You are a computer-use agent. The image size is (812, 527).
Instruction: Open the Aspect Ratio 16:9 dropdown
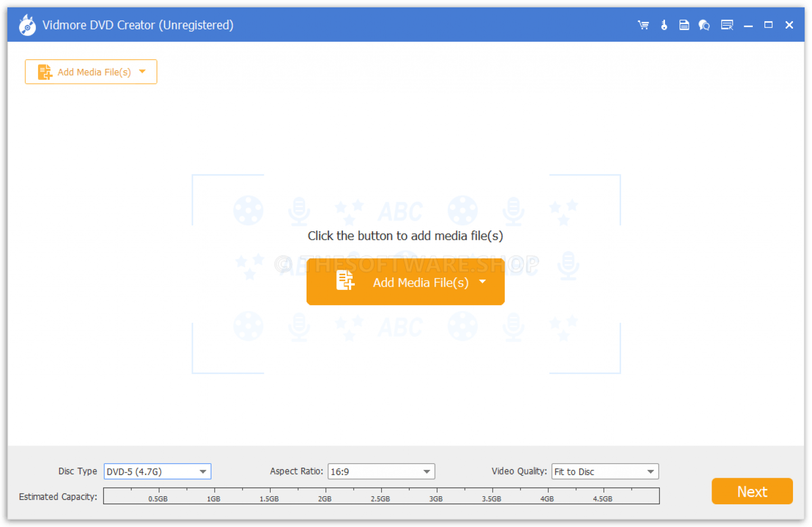[x=381, y=471]
